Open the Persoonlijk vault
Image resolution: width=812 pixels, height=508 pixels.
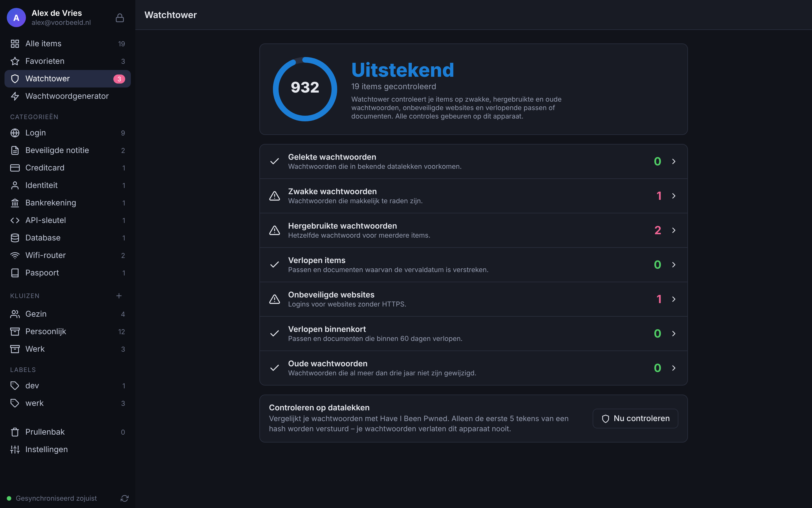pos(67,331)
